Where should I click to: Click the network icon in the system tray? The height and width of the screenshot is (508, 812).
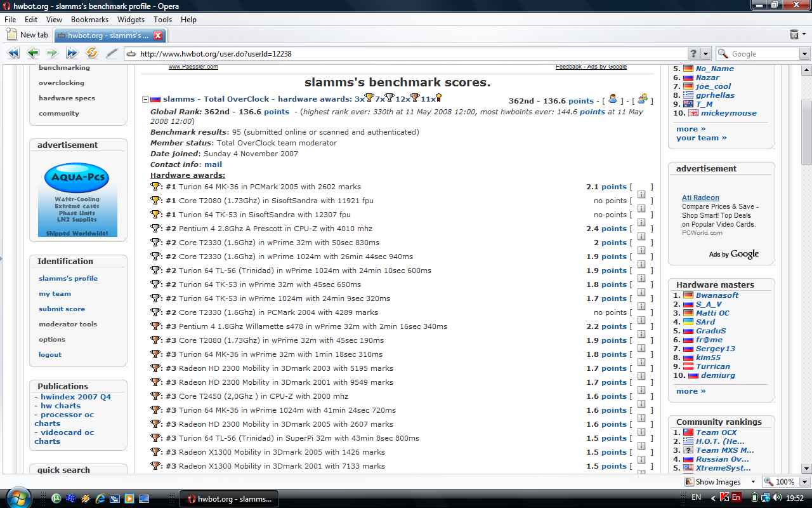click(766, 498)
